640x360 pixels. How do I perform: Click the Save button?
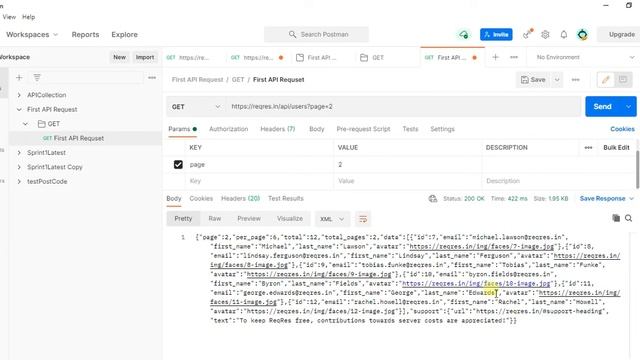tap(534, 80)
